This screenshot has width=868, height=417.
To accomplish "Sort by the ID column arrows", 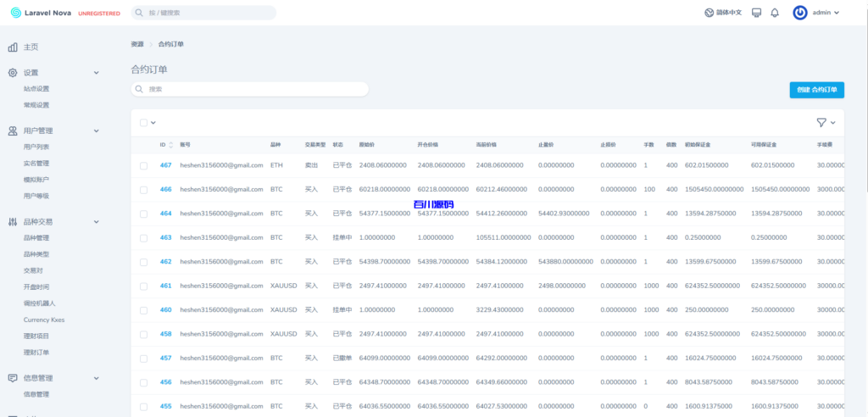I will 171,145.
